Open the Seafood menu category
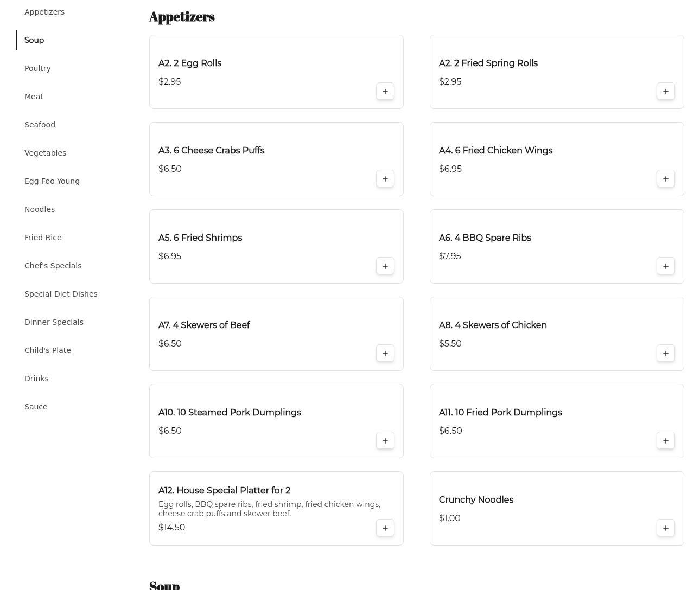The image size is (700, 590). (40, 125)
